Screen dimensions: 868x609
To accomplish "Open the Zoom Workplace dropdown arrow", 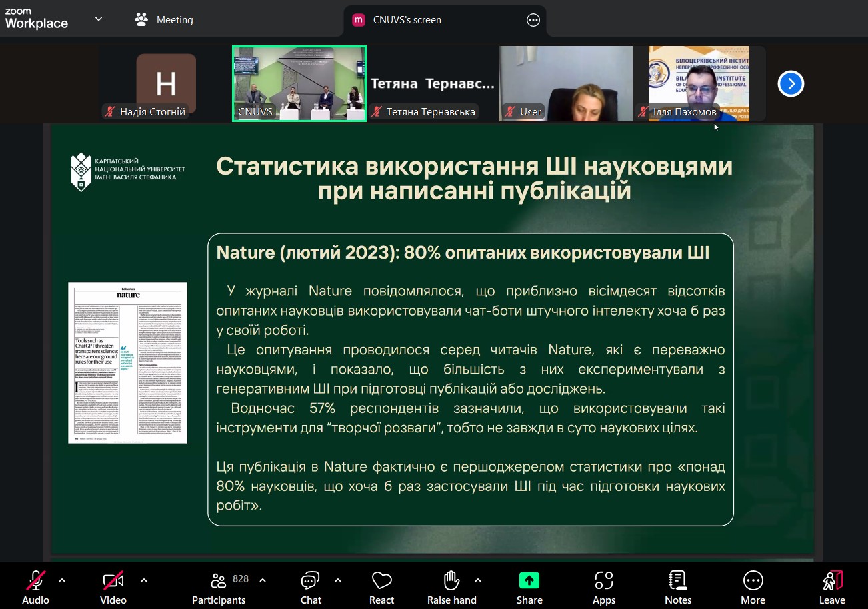I will click(x=97, y=19).
